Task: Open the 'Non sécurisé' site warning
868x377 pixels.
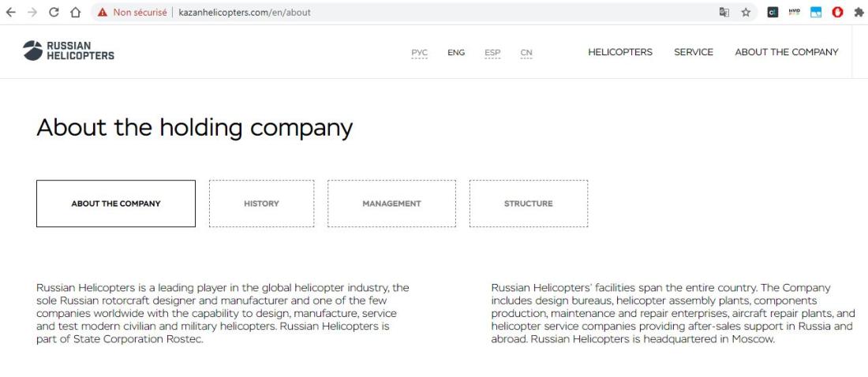Action: click(132, 12)
